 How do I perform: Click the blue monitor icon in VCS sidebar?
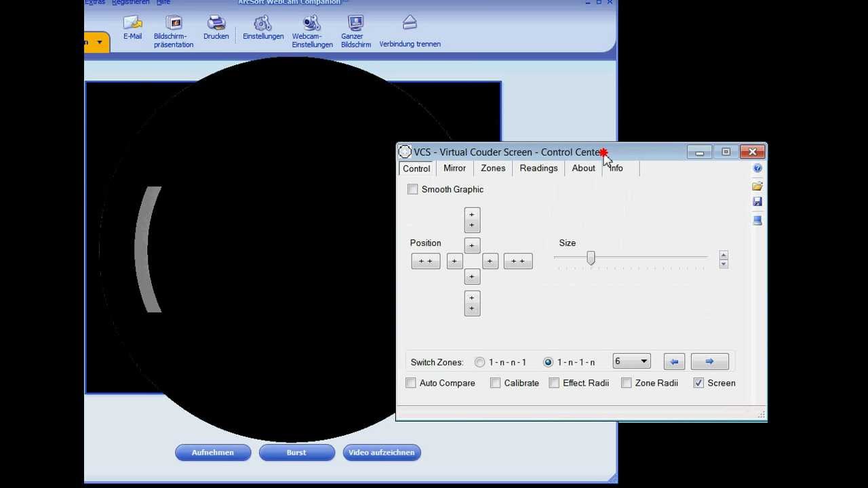tap(757, 220)
